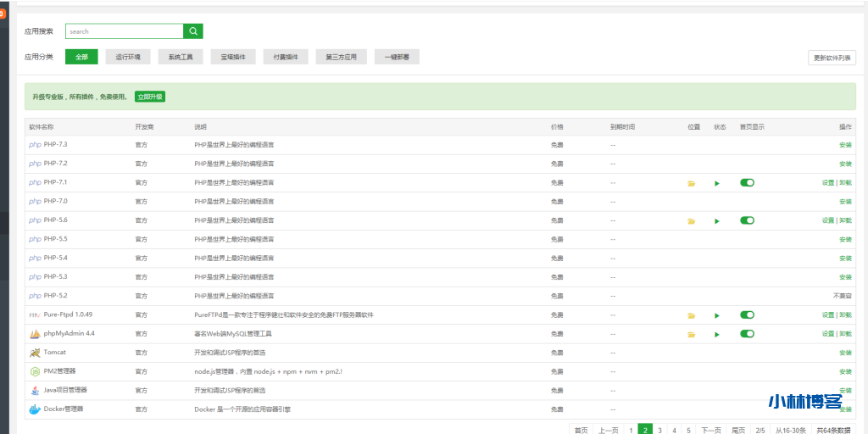The height and width of the screenshot is (434, 868).
Task: Select the 系统工具 category tab
Action: (x=181, y=57)
